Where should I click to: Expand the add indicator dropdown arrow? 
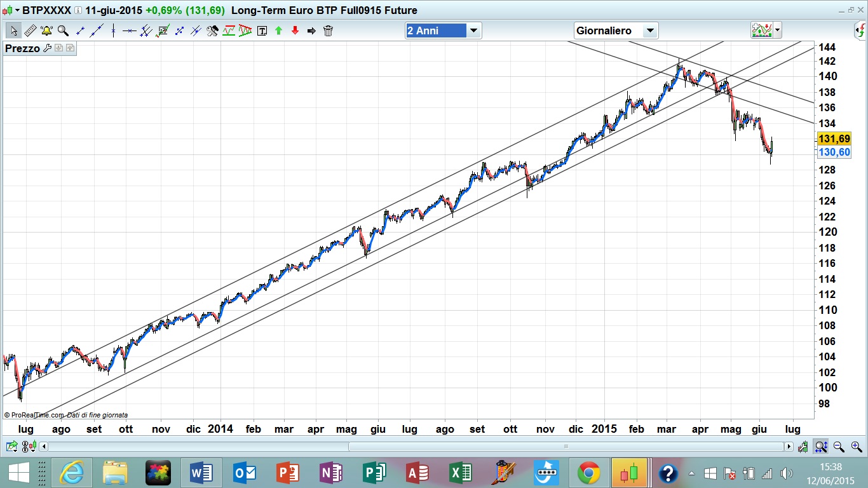click(777, 30)
